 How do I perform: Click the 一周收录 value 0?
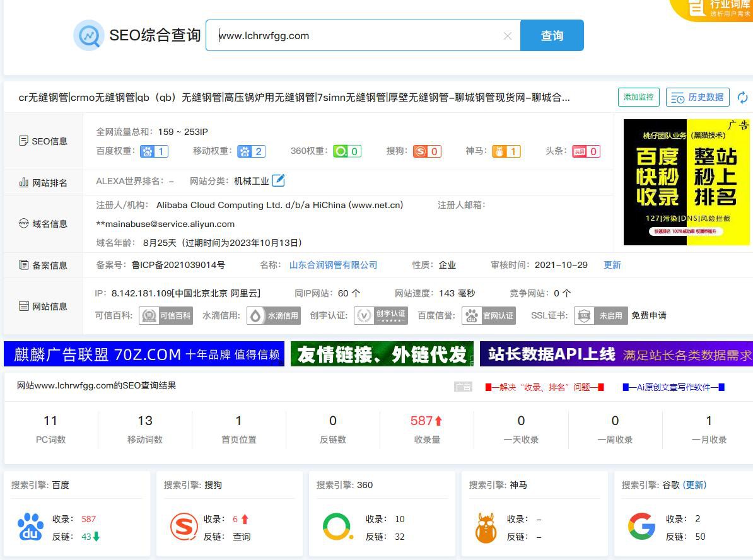click(x=615, y=421)
